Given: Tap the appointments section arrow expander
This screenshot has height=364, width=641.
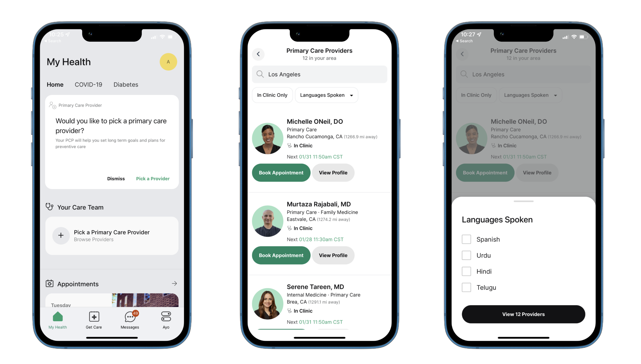Looking at the screenshot, I should point(174,283).
